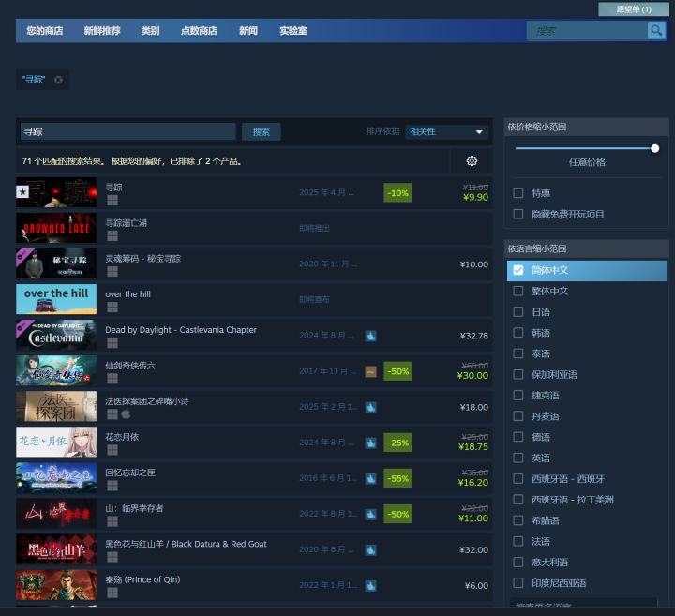This screenshot has width=675, height=616.
Task: Click Windows icon for 秦殇 (Prince of Qin)
Action: (112, 593)
